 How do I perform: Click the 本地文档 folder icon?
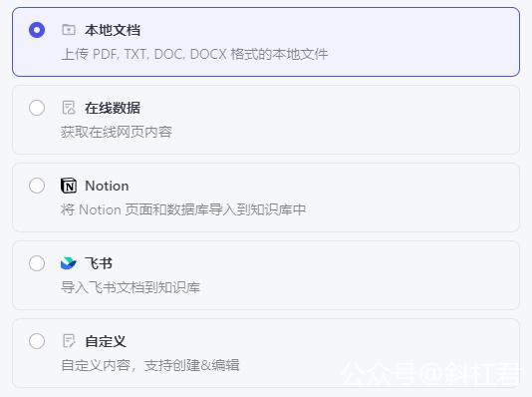point(69,30)
